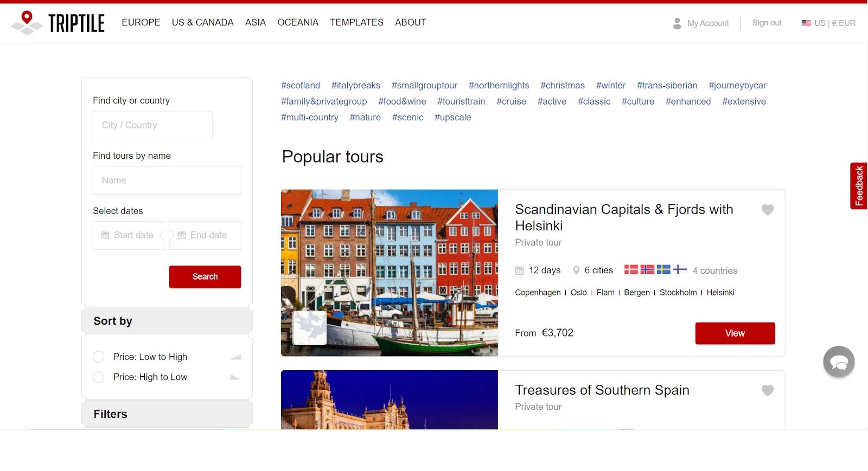Filter by #trans-siberian tag
The width and height of the screenshot is (868, 471).
[x=667, y=86]
